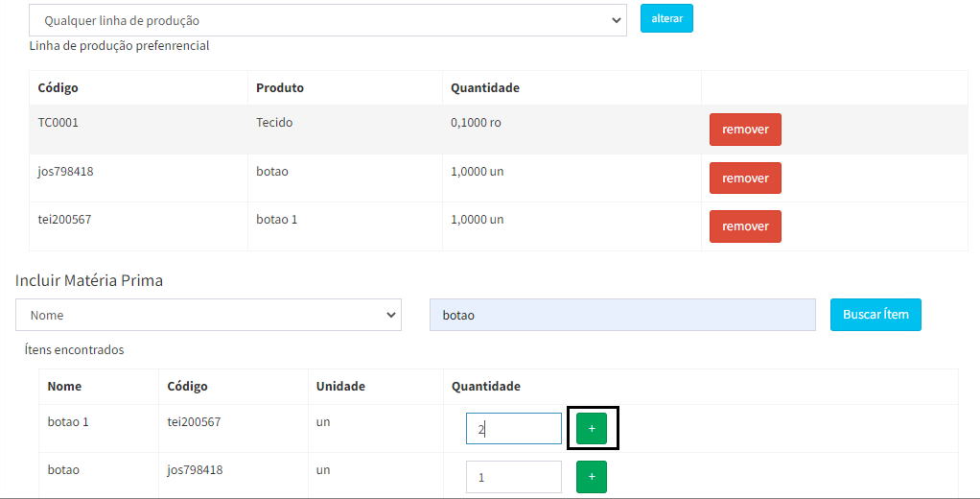Select the quantity field showing 1 for botao
The image size is (980, 499).
(x=513, y=477)
